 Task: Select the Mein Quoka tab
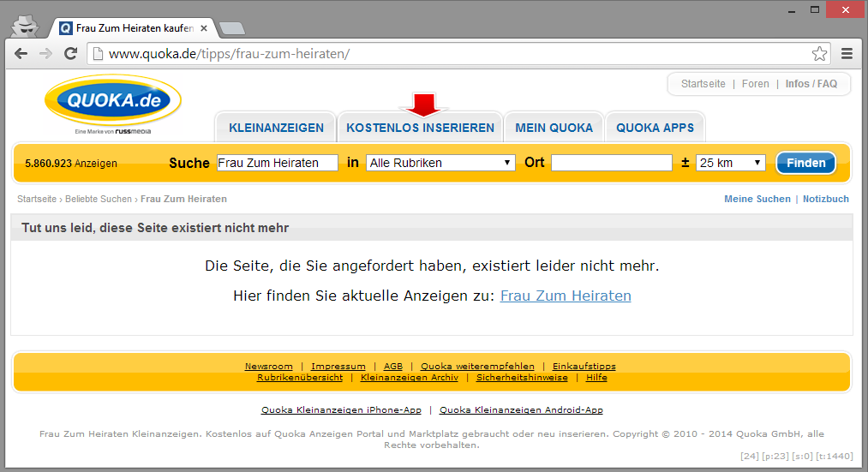coord(554,128)
